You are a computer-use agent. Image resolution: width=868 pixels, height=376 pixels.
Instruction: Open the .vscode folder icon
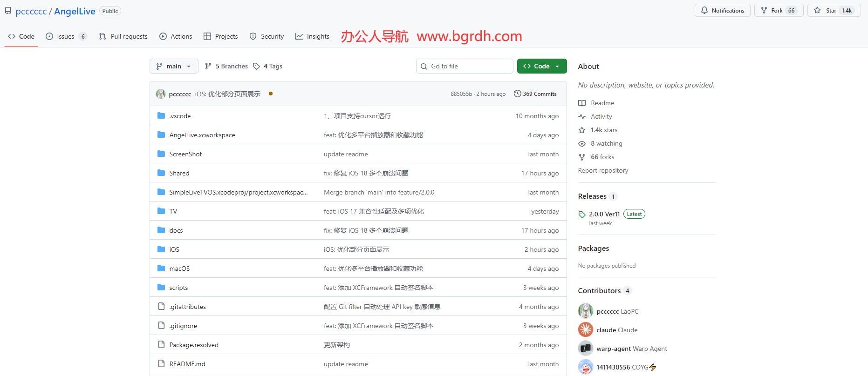pos(161,115)
